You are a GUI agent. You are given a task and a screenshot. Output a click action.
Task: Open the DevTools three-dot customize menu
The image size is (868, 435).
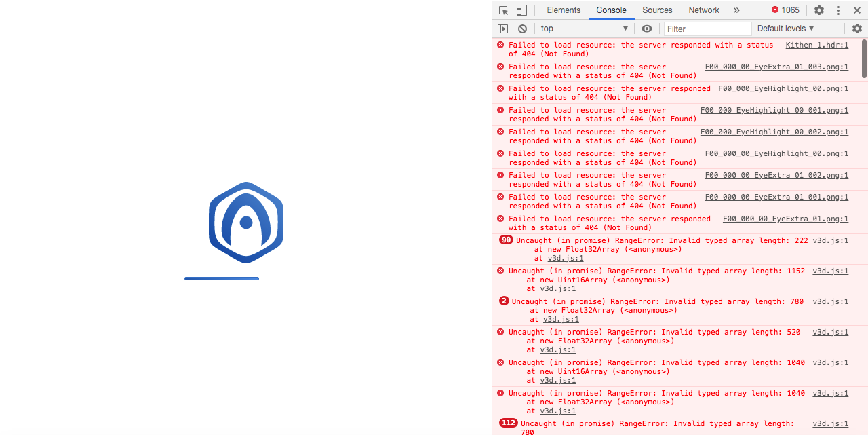tap(838, 10)
